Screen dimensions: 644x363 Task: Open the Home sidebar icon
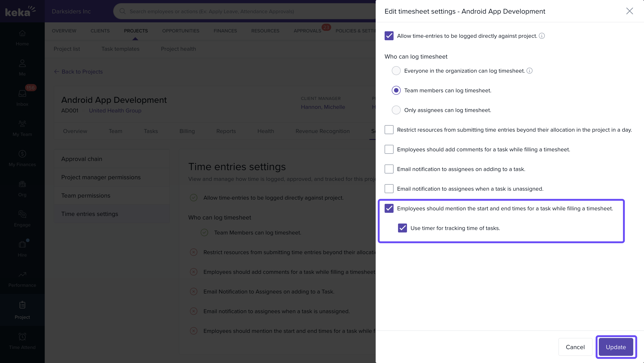(x=22, y=33)
